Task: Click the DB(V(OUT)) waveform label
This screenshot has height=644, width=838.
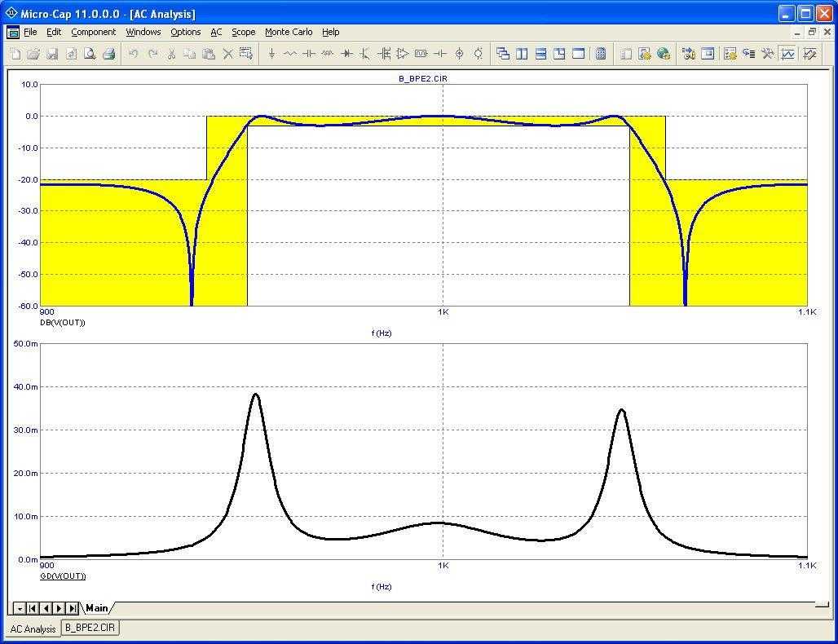Action: (61, 322)
